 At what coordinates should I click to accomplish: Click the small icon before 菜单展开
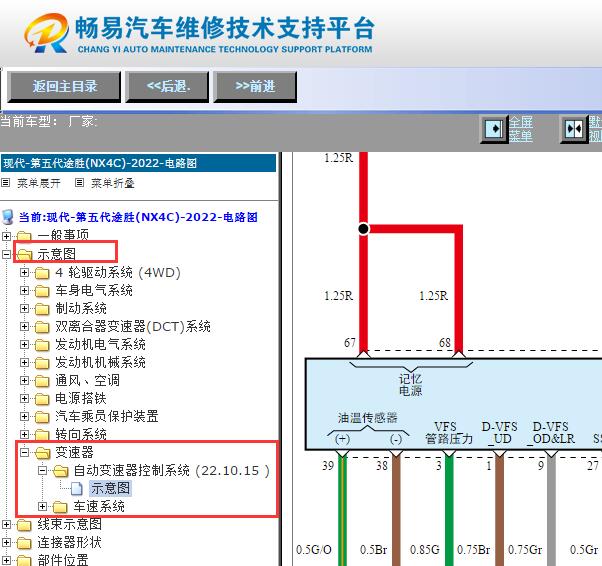point(5,183)
